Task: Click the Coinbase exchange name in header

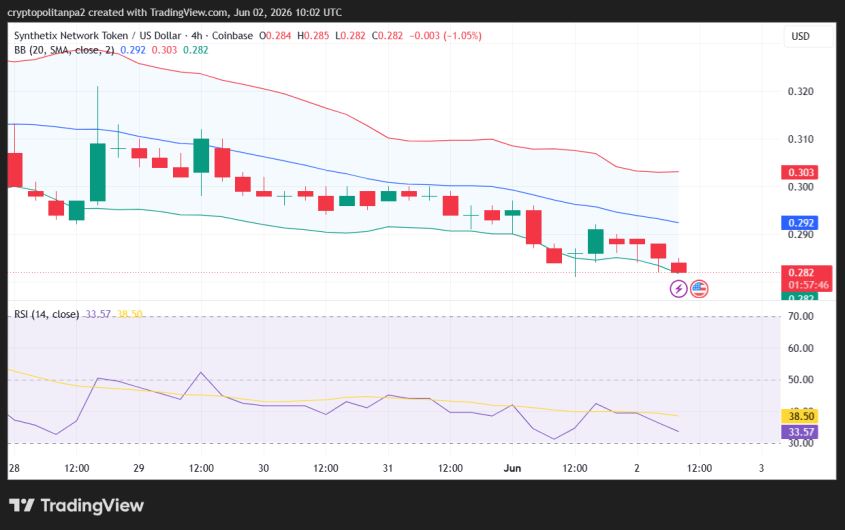Action: tap(232, 36)
